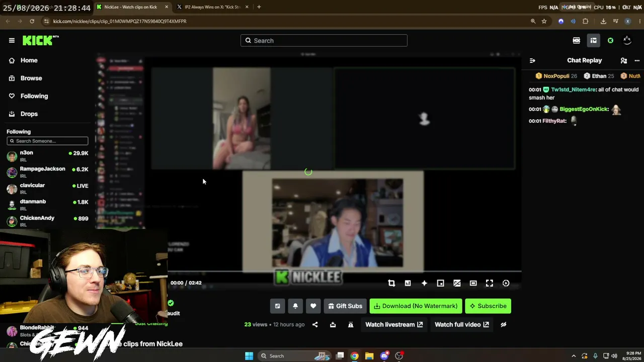Image resolution: width=644 pixels, height=362 pixels.
Task: Open Watch full video link
Action: [x=462, y=325]
